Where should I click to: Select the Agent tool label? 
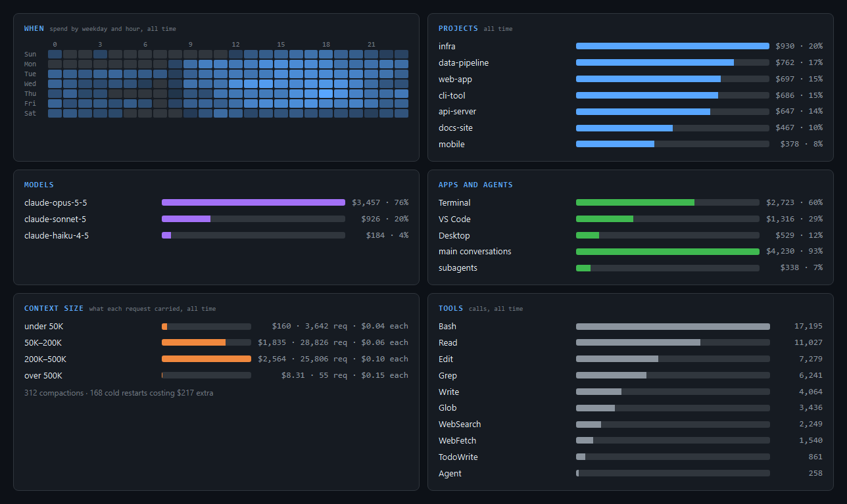tap(450, 474)
